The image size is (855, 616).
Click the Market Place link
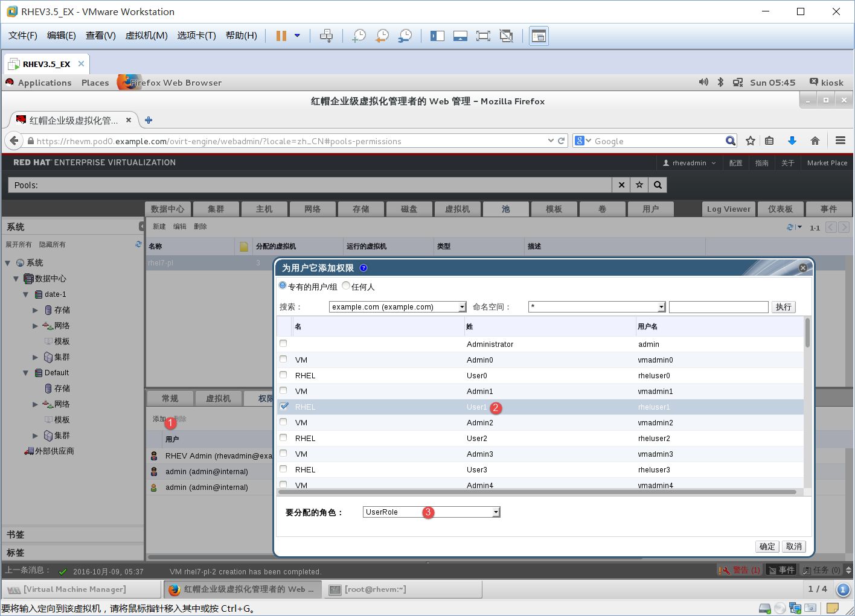[827, 163]
